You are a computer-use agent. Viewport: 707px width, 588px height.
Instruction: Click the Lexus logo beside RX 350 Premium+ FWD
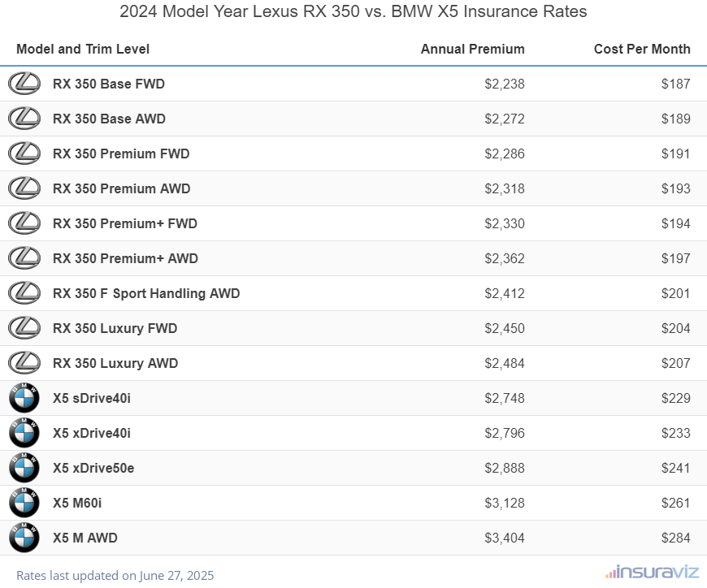[24, 223]
